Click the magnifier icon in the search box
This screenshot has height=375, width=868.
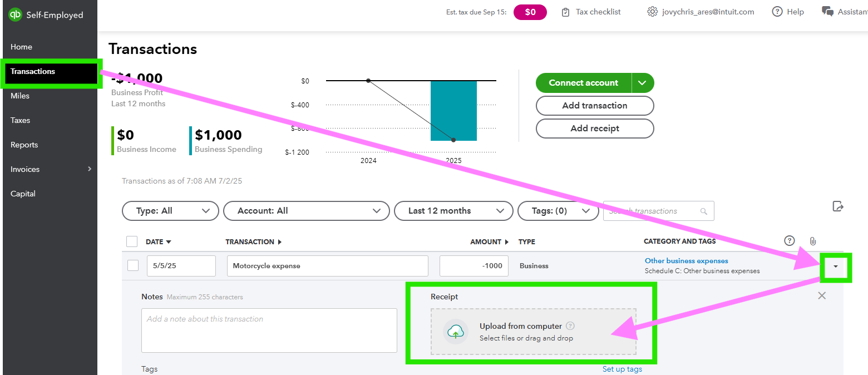(x=704, y=211)
